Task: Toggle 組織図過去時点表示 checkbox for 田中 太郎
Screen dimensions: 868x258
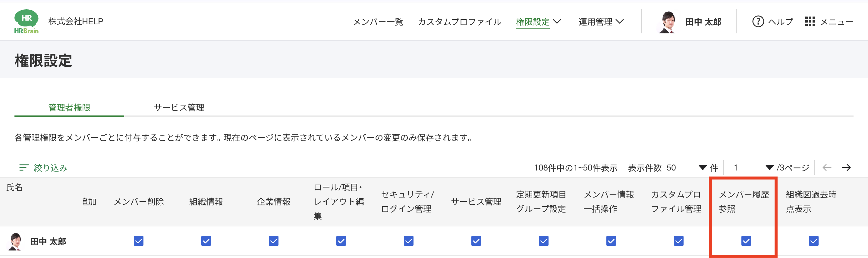Action: [x=813, y=241]
